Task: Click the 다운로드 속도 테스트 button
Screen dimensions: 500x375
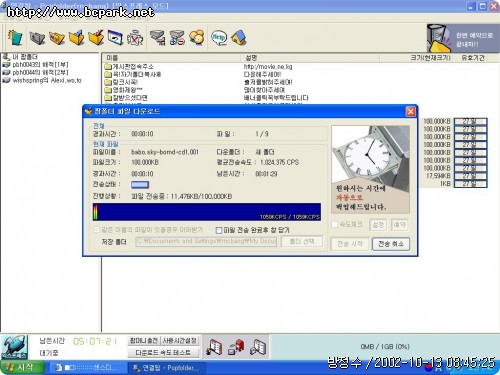Action: (163, 352)
